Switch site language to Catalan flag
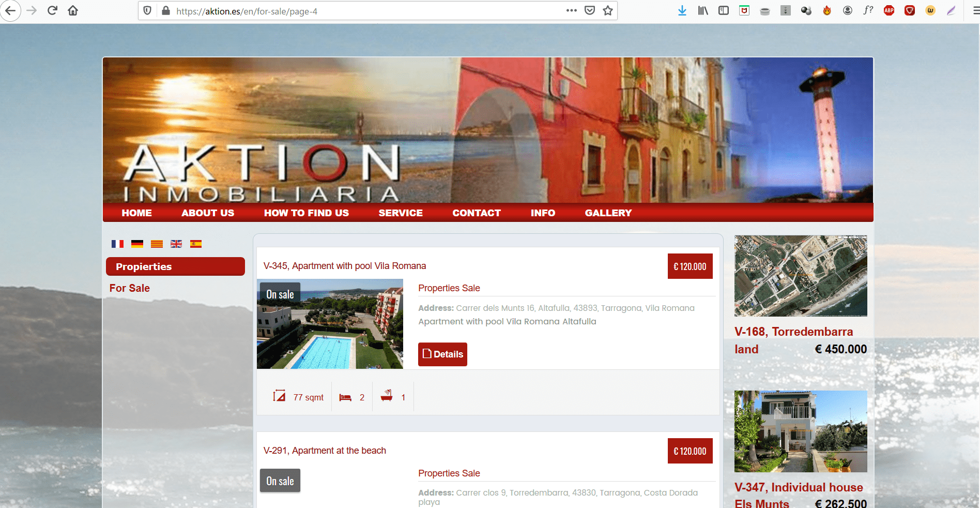The width and height of the screenshot is (980, 508). [157, 244]
